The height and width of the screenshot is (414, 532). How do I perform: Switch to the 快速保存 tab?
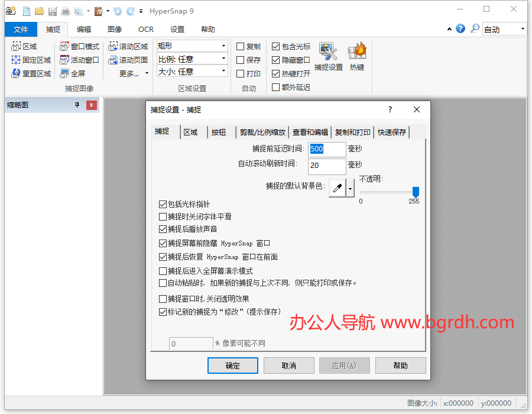[x=391, y=132]
